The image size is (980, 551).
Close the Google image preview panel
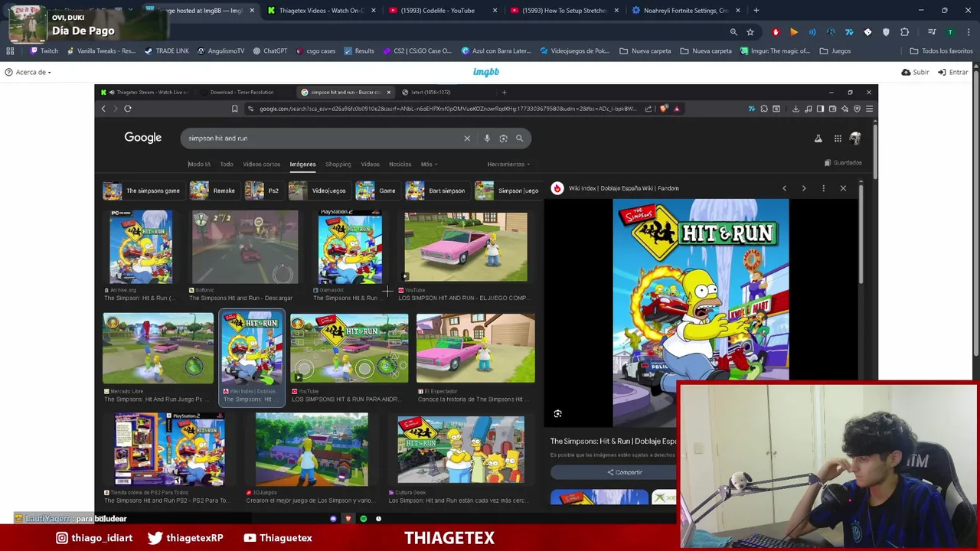click(843, 188)
